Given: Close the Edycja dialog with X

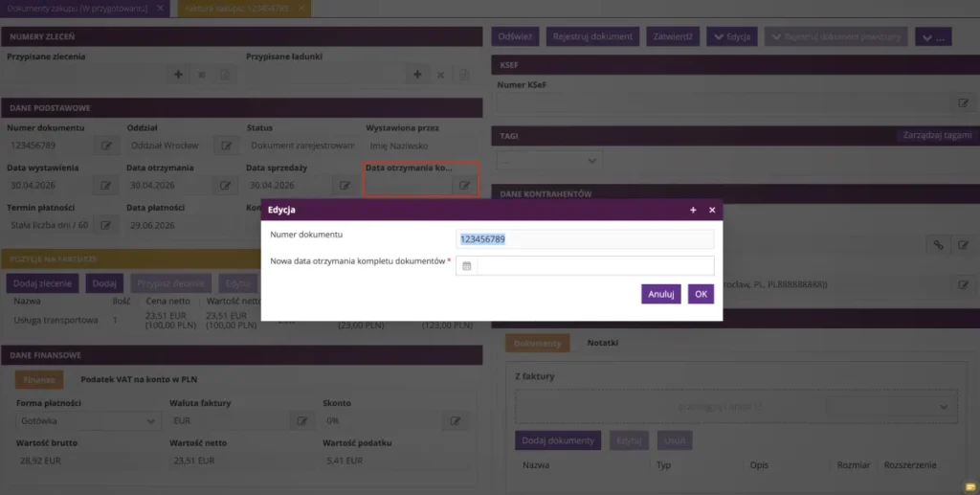Looking at the screenshot, I should [x=712, y=210].
